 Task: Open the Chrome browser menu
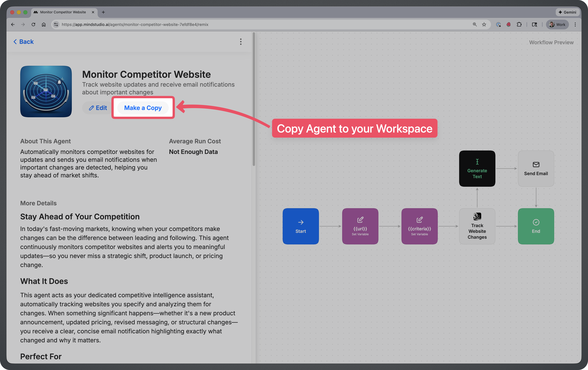[575, 24]
